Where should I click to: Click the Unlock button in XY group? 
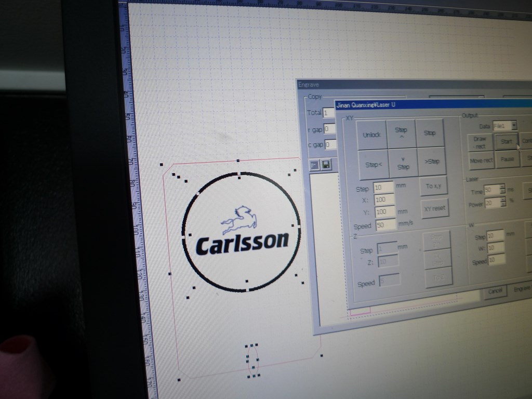pyautogui.click(x=372, y=135)
